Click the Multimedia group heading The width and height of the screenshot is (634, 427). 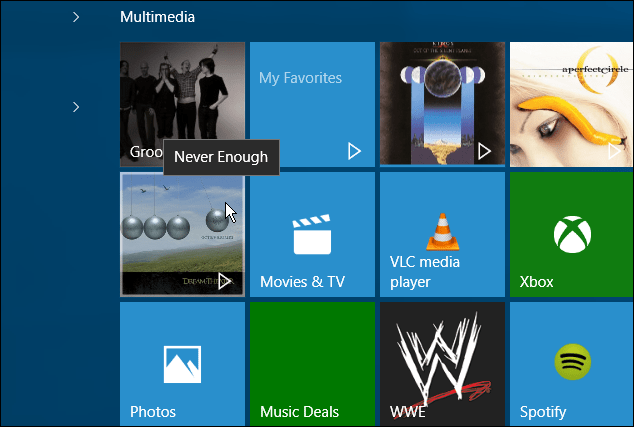point(157,17)
